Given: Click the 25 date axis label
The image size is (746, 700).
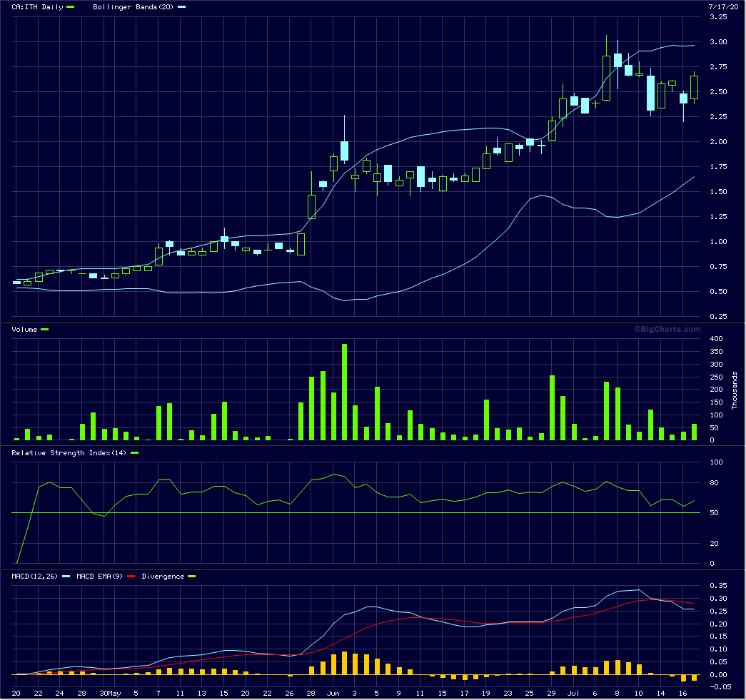Looking at the screenshot, I should [530, 694].
